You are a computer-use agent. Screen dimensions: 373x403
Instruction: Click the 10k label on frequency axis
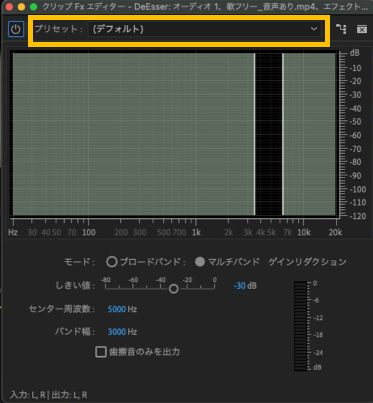[304, 232]
